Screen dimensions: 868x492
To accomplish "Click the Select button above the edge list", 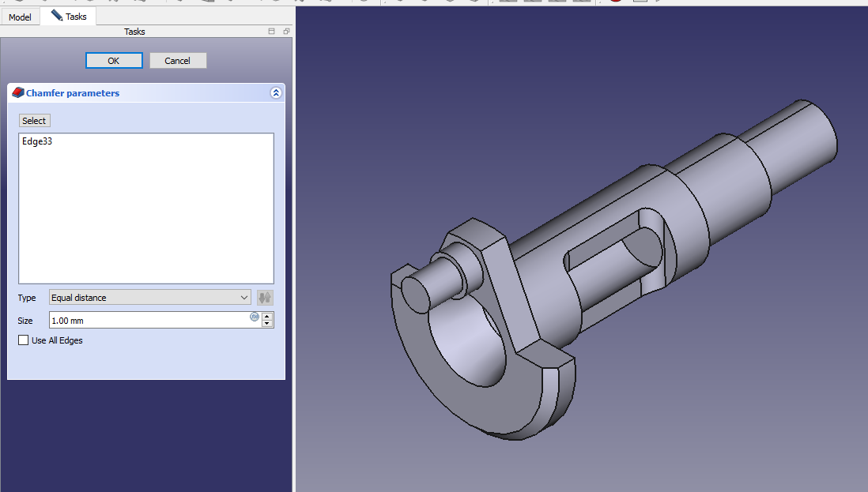I will [x=34, y=121].
